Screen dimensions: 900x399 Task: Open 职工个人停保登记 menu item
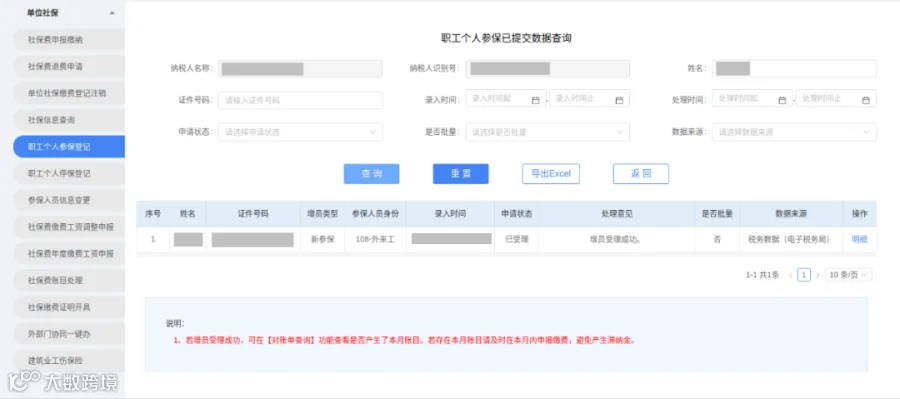(69, 173)
